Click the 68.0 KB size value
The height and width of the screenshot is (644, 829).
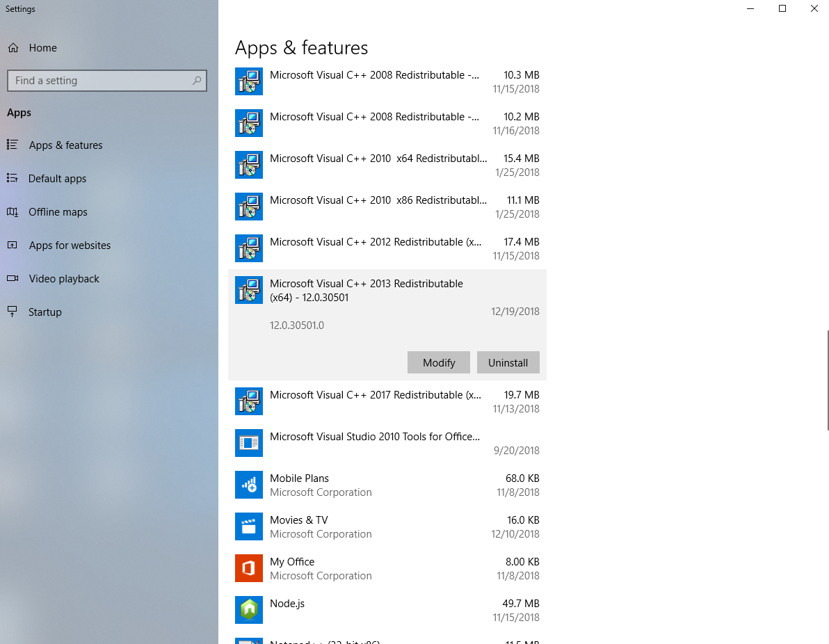[x=522, y=478]
